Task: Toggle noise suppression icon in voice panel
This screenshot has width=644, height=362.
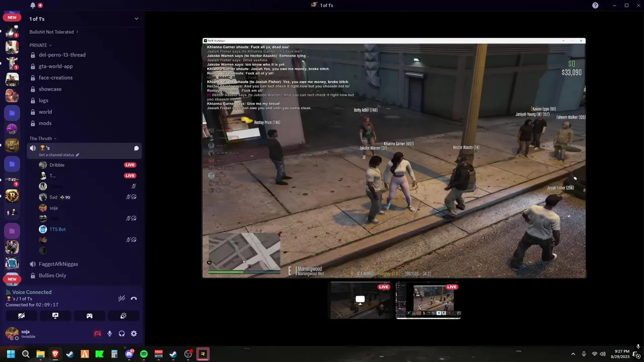Action: click(x=121, y=298)
